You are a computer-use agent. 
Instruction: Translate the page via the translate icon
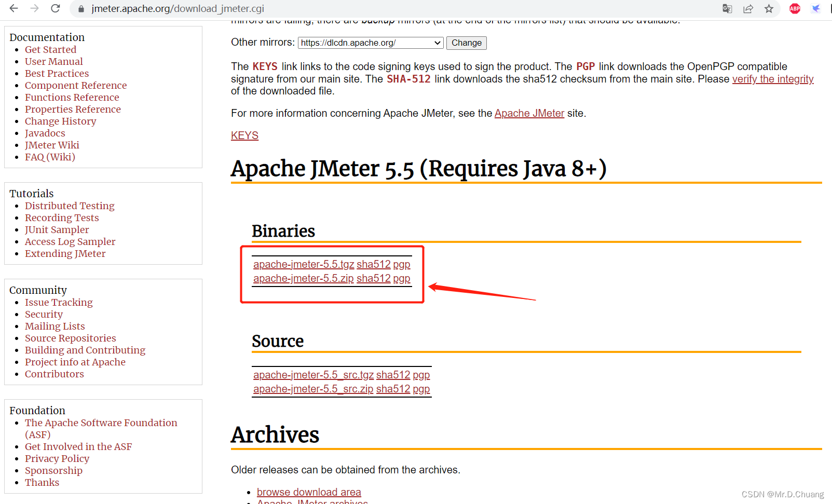click(727, 9)
